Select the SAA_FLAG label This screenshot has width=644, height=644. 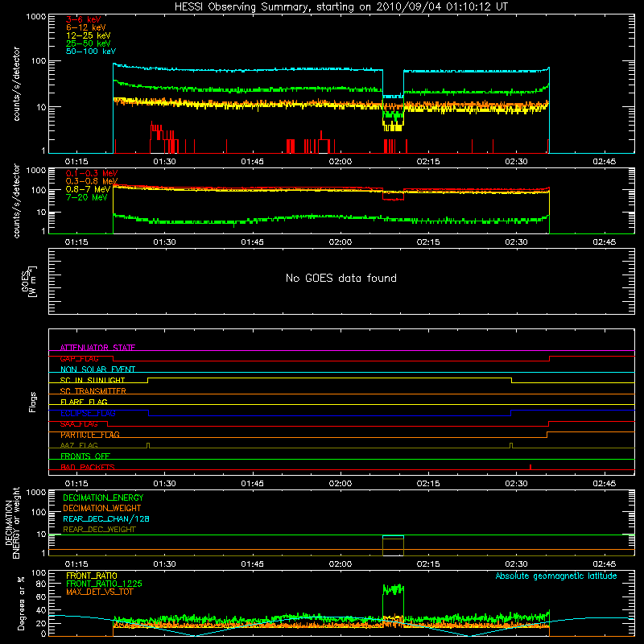click(79, 424)
